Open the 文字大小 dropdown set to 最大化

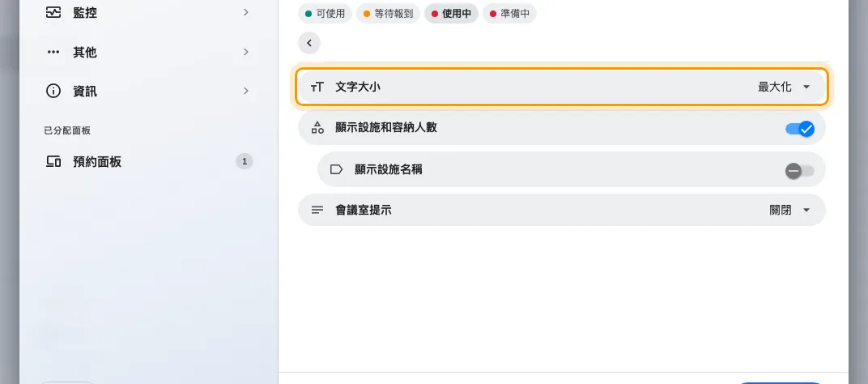[x=562, y=87]
